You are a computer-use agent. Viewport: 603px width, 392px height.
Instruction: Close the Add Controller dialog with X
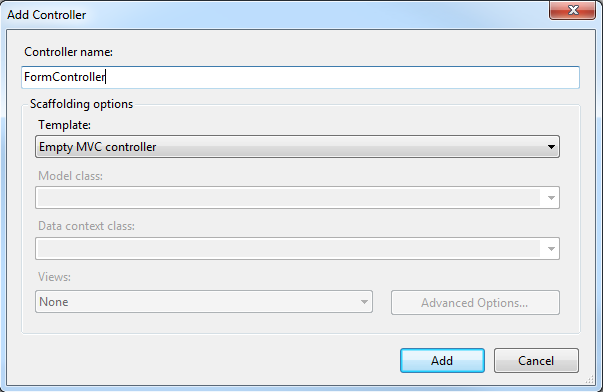pos(572,10)
